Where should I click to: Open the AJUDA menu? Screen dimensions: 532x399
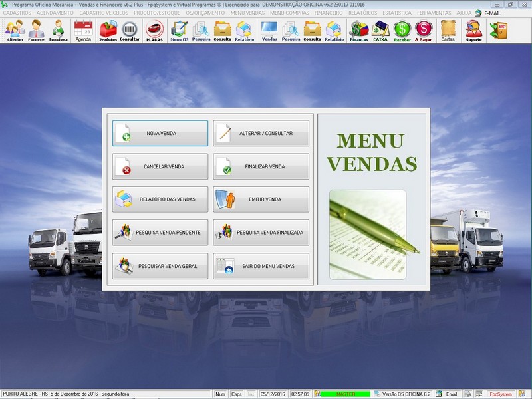(464, 13)
